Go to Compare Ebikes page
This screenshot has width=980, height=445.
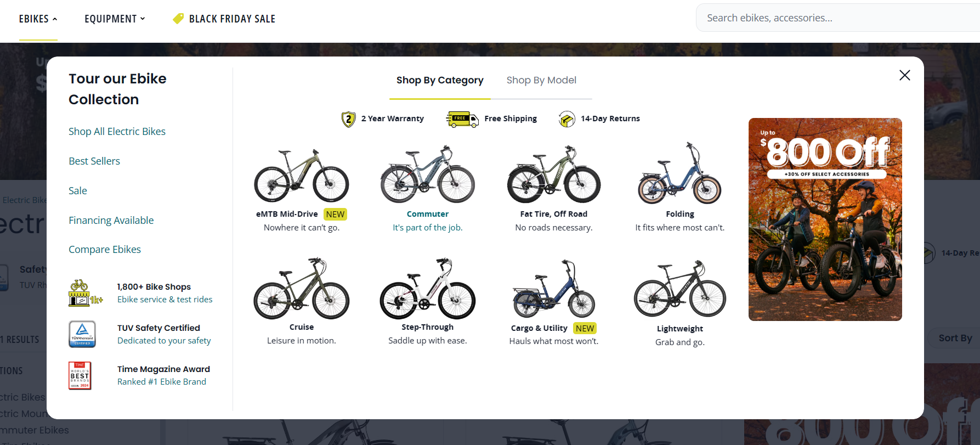tap(105, 250)
